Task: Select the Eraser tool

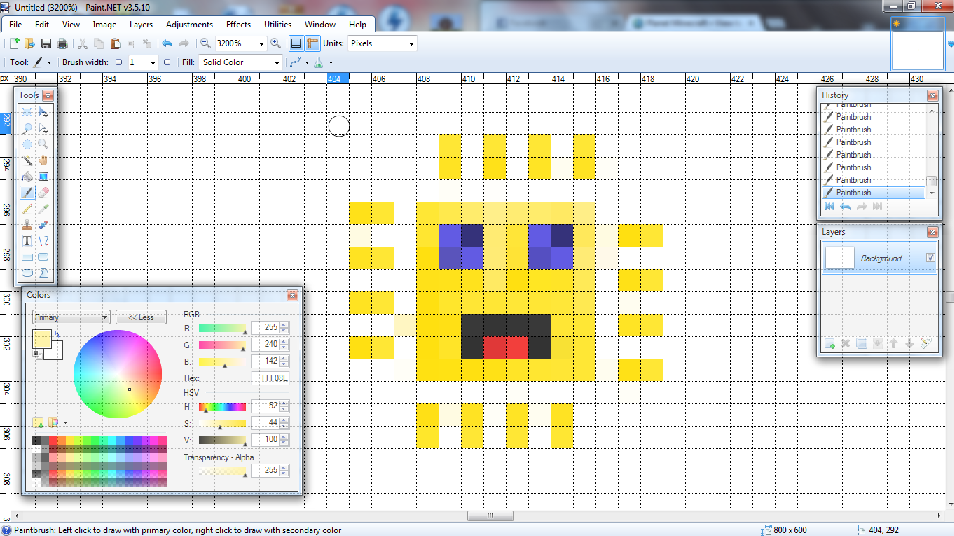Action: [x=43, y=193]
